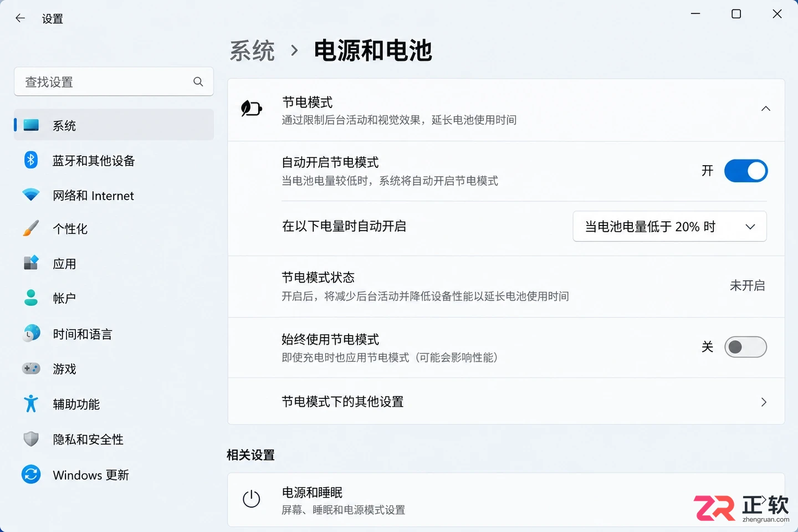798x532 pixels.
Task: Click the back arrow icon
Action: (x=21, y=18)
